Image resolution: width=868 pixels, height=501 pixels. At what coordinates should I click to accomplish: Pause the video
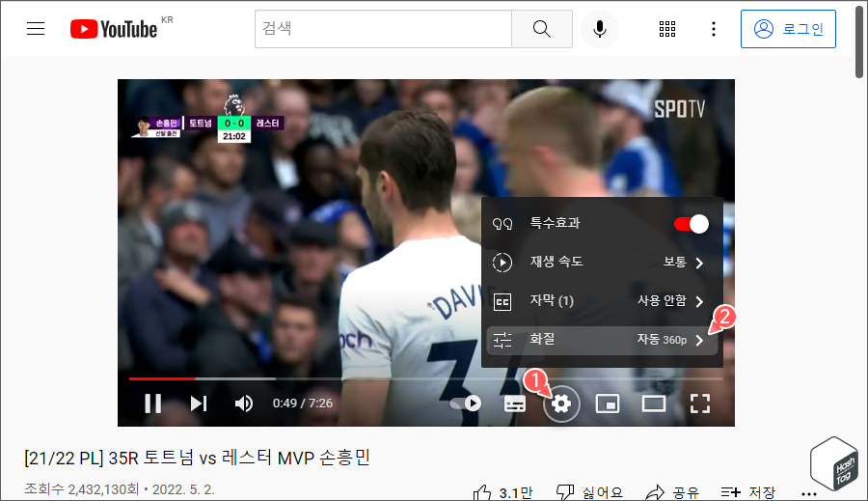[x=152, y=404]
